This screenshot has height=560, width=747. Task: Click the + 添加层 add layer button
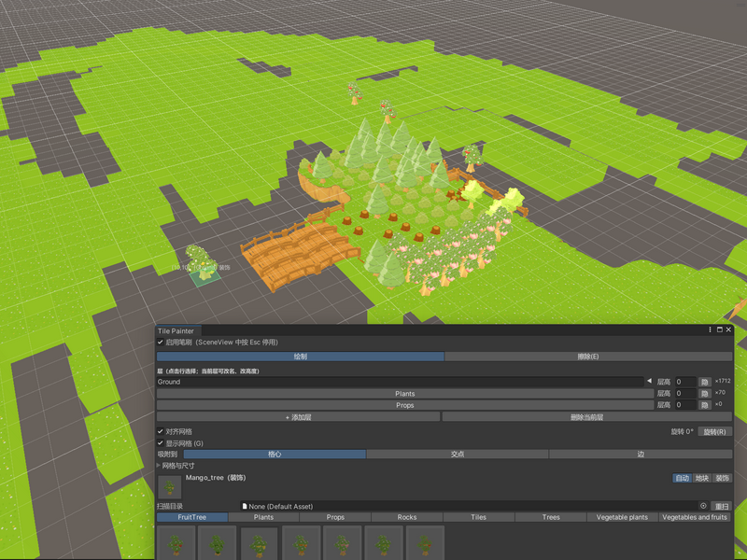tap(298, 417)
